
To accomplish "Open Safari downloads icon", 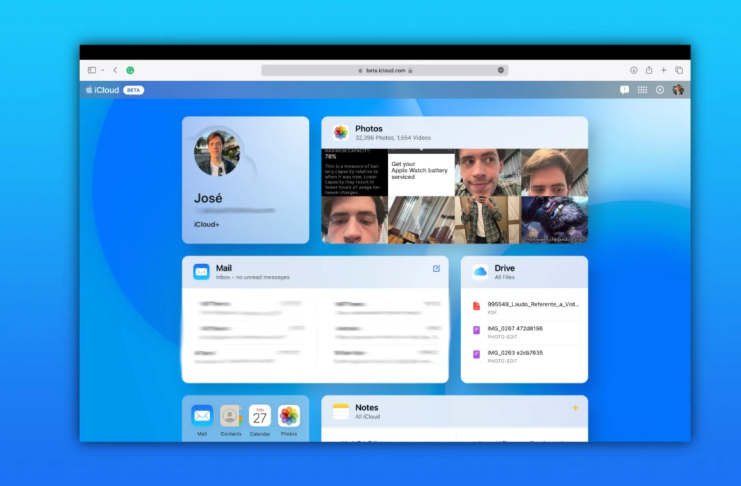I will point(634,70).
